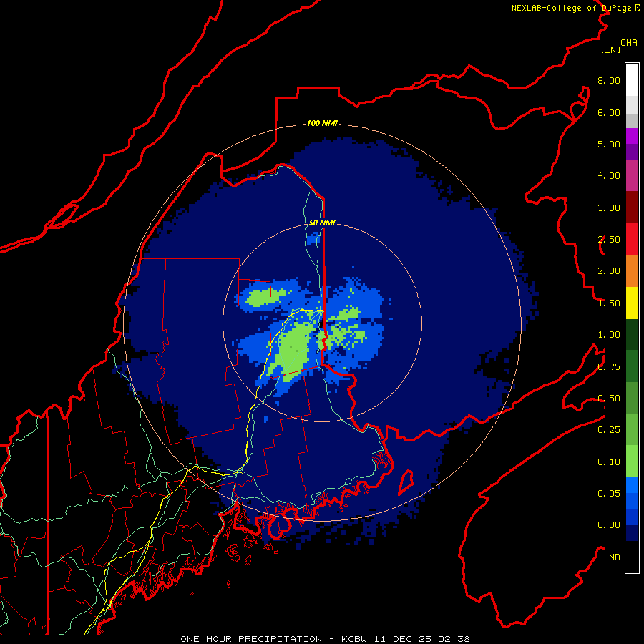
Task: Click the 100 NMI range ring label
Action: point(322,123)
